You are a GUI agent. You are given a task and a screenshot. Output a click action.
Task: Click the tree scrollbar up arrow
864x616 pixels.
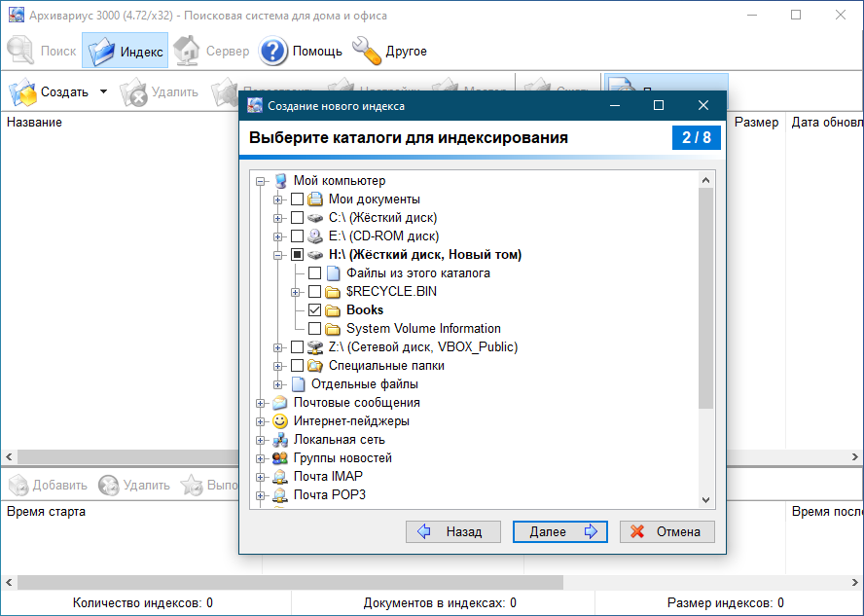coord(705,180)
